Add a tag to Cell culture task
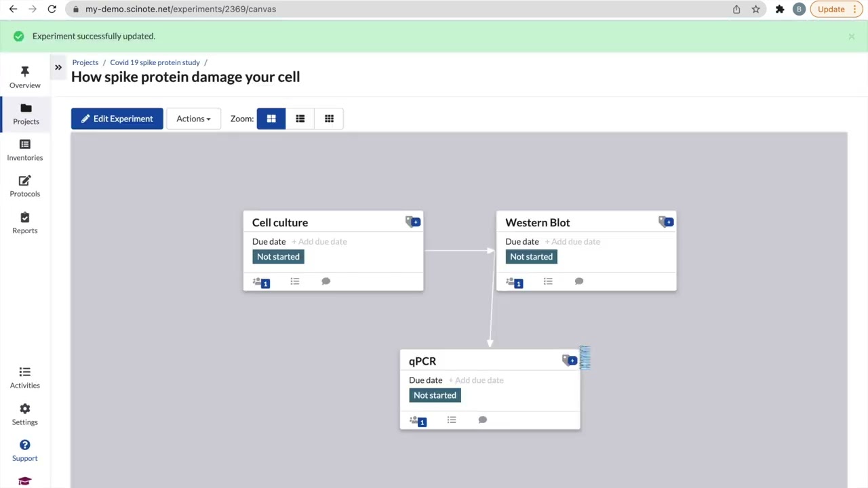This screenshot has width=868, height=488. point(413,222)
